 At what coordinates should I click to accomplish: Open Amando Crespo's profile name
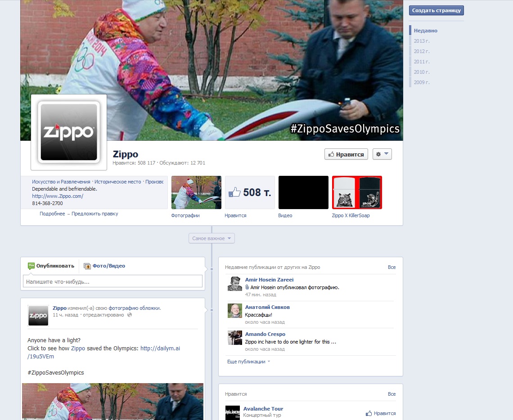tap(265, 334)
